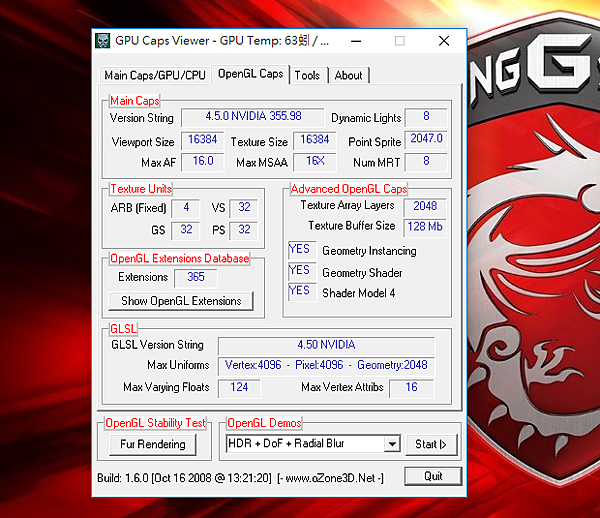600x518 pixels.
Task: Click the Version String field 4.5.0 NVIDIA 355.98
Action: coord(253,117)
